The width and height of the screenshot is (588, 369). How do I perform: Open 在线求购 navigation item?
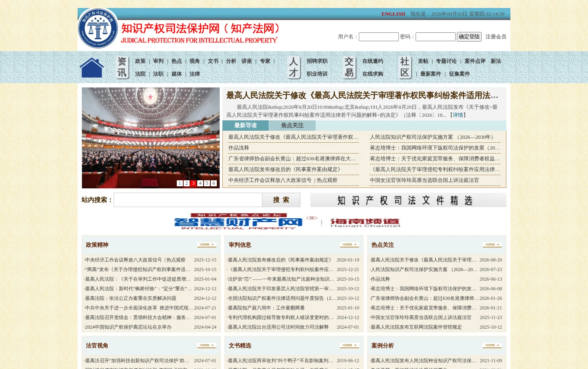[373, 74]
